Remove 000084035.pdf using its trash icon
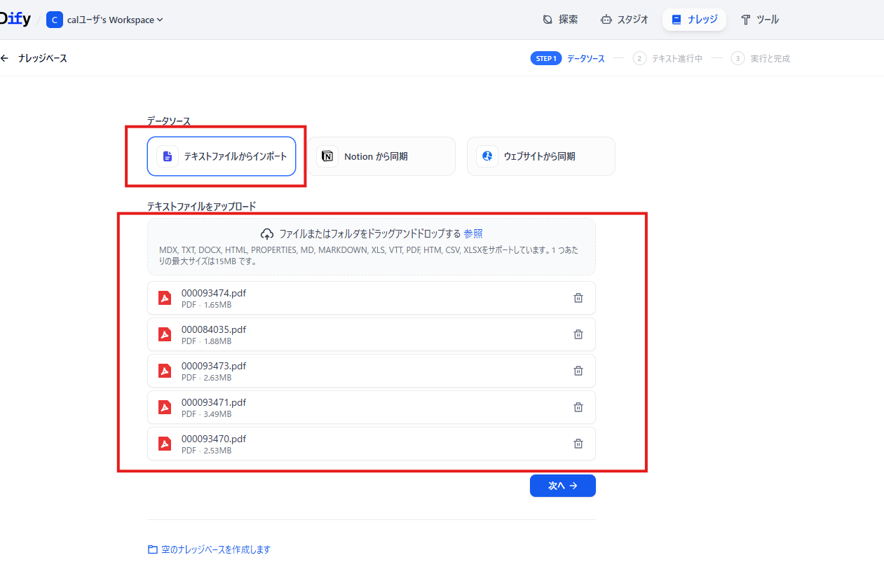Image resolution: width=884 pixels, height=588 pixels. point(578,334)
